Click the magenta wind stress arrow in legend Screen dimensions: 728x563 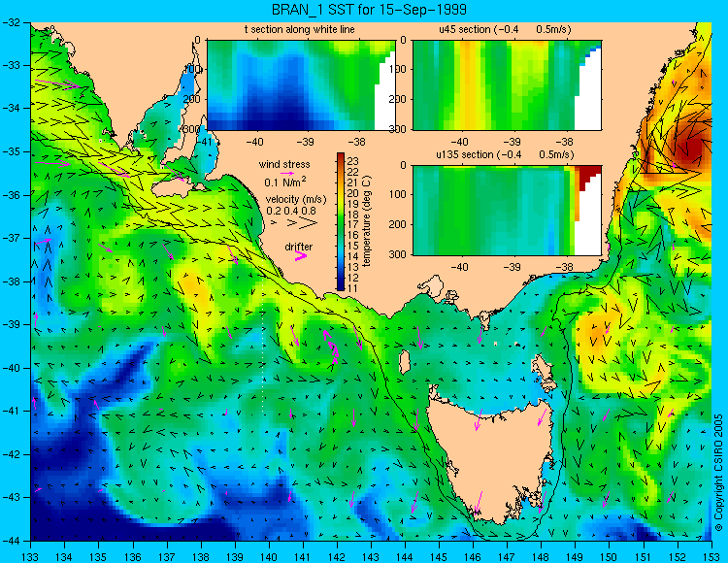[288, 173]
